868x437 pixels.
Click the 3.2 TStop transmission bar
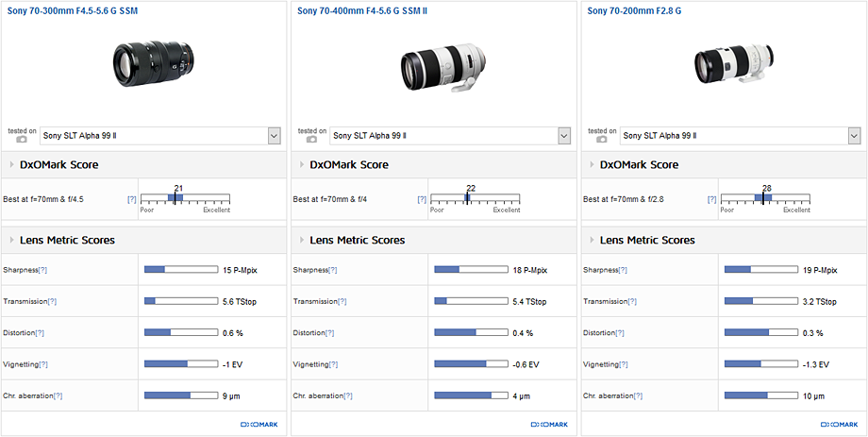click(761, 301)
